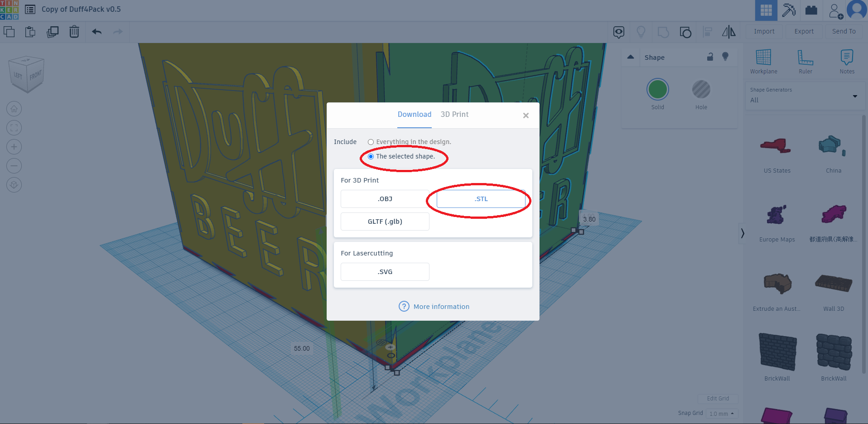Select the Ruler tool

point(805,62)
